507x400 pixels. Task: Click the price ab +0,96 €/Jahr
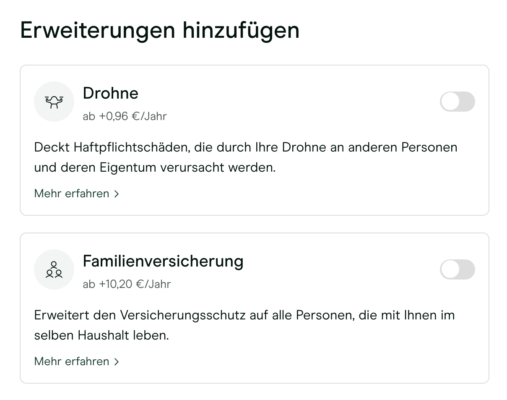[125, 116]
